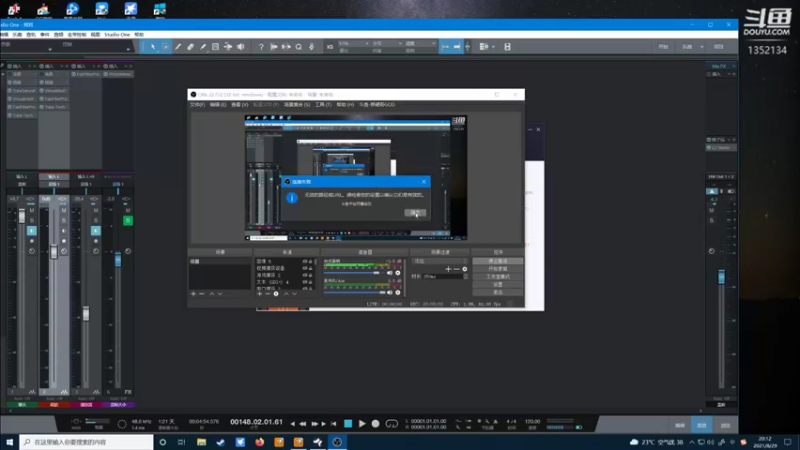Toggle the Loop button in transport
Screen dimensions: 800x450
click(x=392, y=423)
